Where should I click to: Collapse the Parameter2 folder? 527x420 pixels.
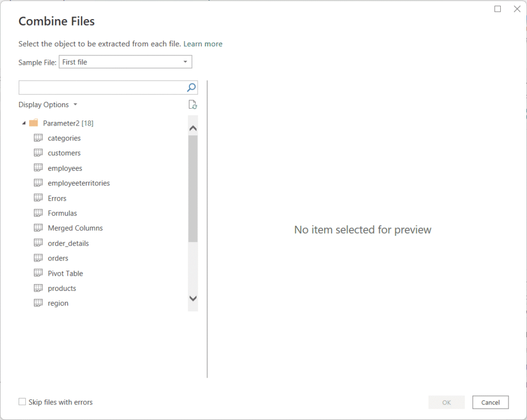tap(24, 122)
